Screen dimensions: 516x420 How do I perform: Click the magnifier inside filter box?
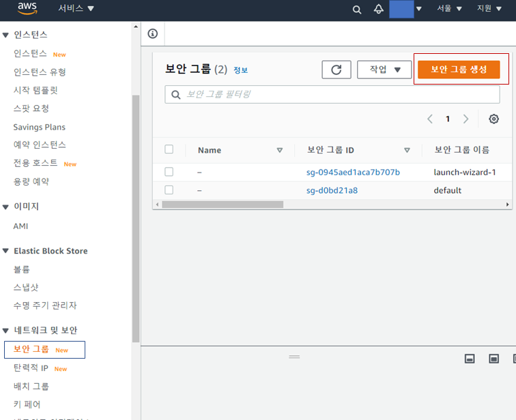[x=176, y=95]
